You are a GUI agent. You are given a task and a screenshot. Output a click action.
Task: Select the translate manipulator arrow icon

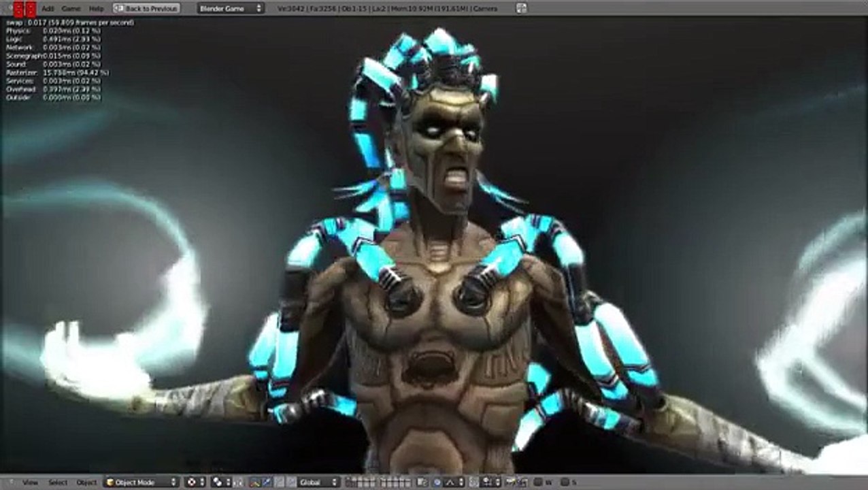tap(266, 483)
